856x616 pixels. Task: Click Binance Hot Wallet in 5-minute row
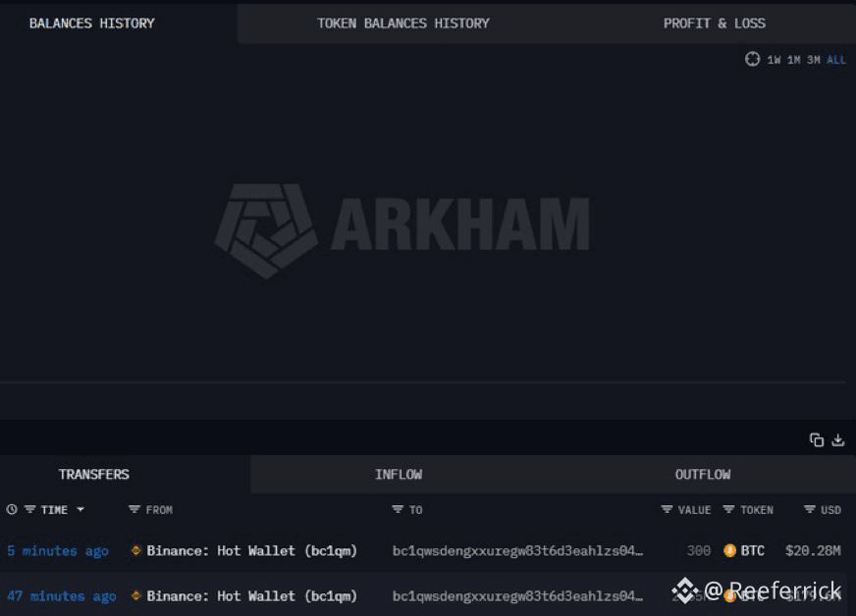pos(251,551)
